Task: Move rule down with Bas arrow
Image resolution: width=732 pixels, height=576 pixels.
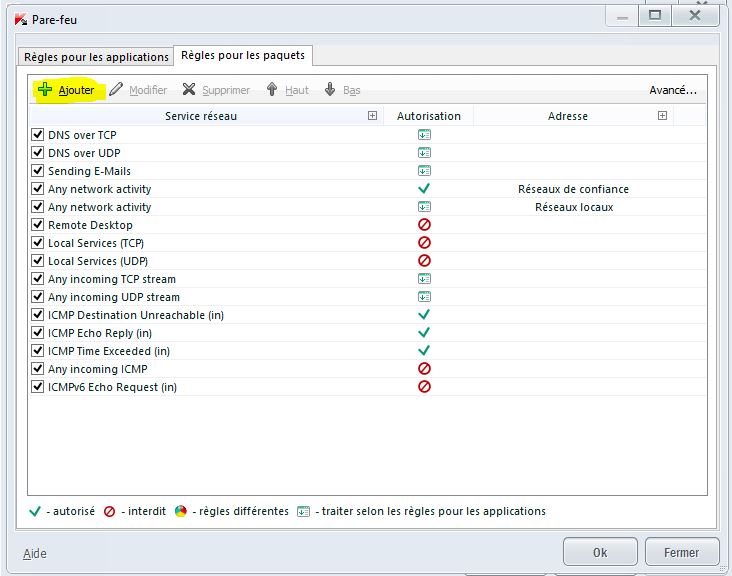Action: tap(330, 90)
